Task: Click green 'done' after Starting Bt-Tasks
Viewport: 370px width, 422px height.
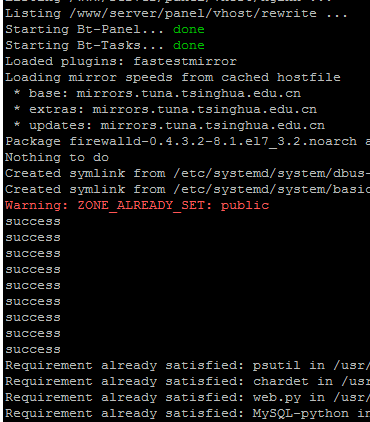Action: click(x=189, y=45)
